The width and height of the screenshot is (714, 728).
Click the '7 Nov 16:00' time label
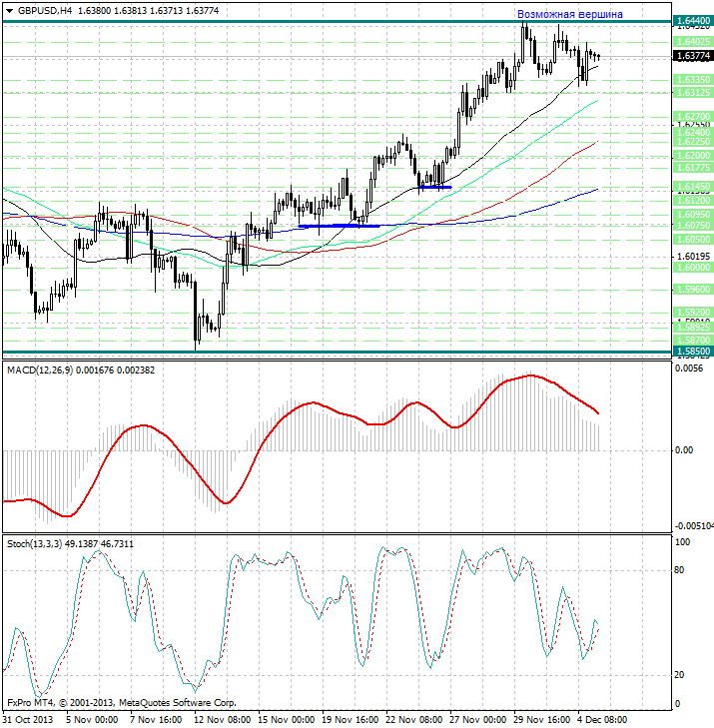click(x=156, y=720)
